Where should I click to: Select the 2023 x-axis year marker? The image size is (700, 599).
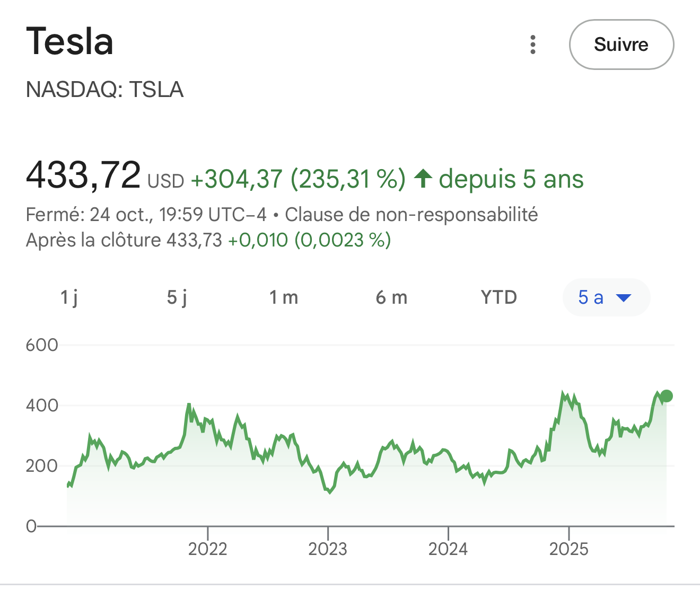pos(328,549)
